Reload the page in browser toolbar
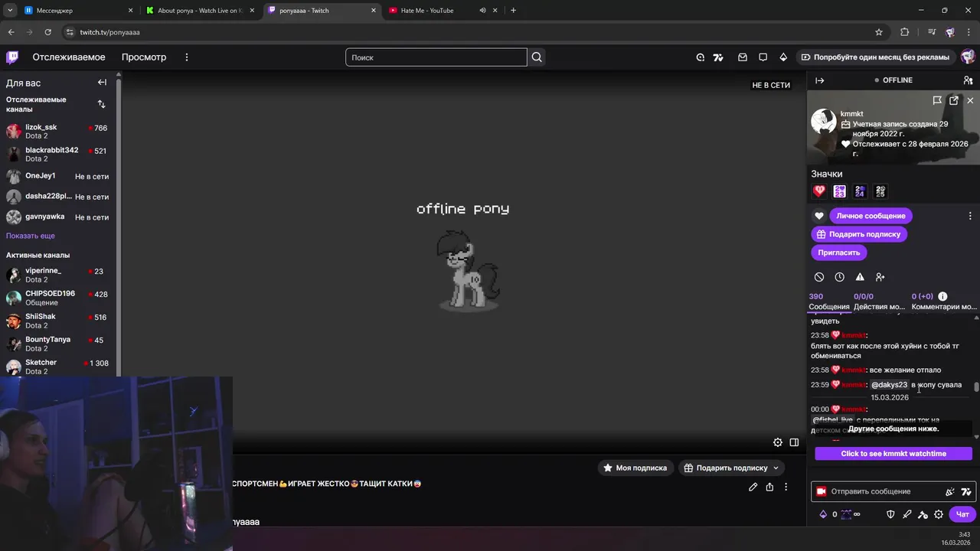The width and height of the screenshot is (980, 551). [x=47, y=32]
